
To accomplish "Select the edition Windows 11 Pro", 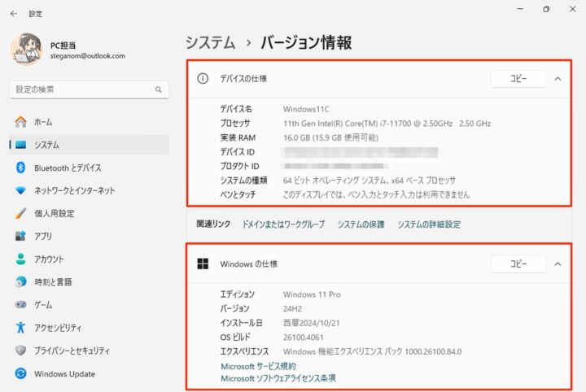I will (312, 294).
